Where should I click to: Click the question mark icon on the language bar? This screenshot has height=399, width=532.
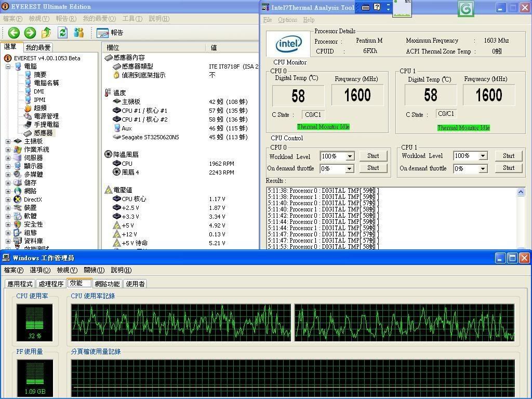tap(377, 7)
